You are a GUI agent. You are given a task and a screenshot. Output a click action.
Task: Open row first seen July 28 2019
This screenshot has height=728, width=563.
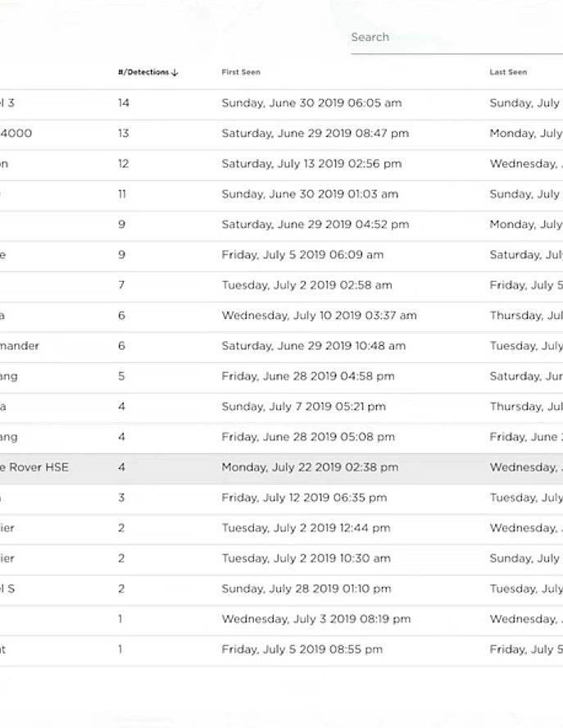pos(281,589)
